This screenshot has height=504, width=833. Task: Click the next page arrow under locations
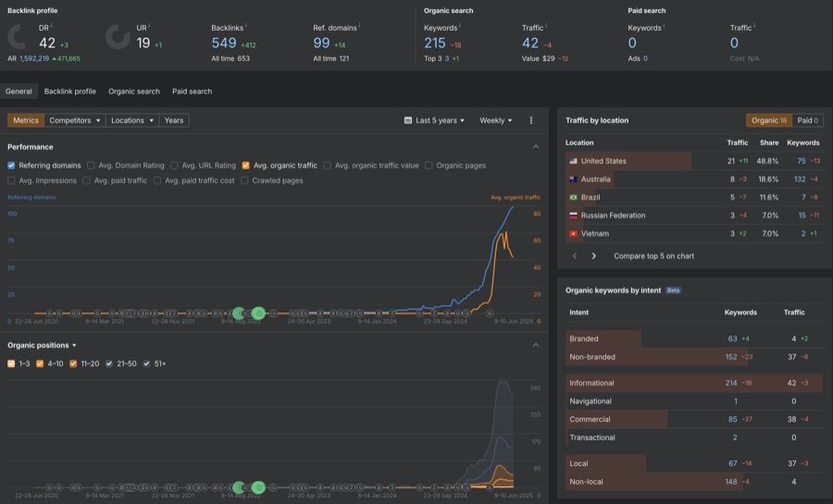(593, 256)
